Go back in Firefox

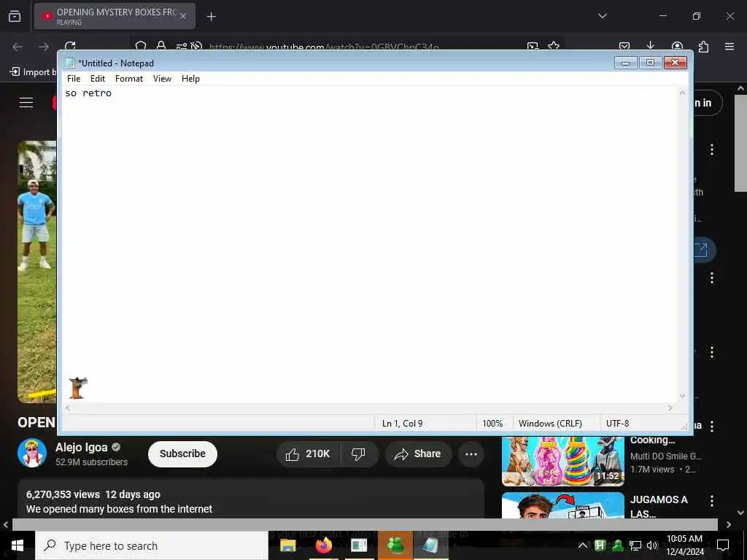tap(18, 47)
